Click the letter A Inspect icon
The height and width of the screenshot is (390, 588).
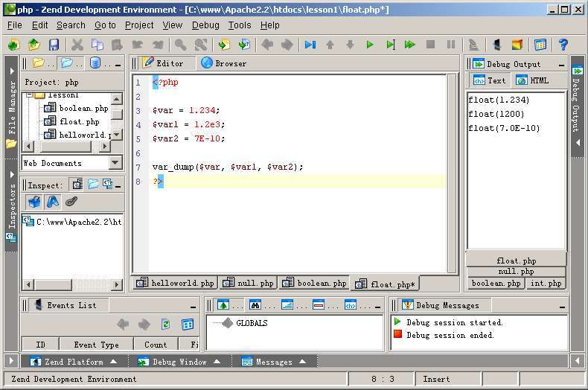pyautogui.click(x=53, y=202)
